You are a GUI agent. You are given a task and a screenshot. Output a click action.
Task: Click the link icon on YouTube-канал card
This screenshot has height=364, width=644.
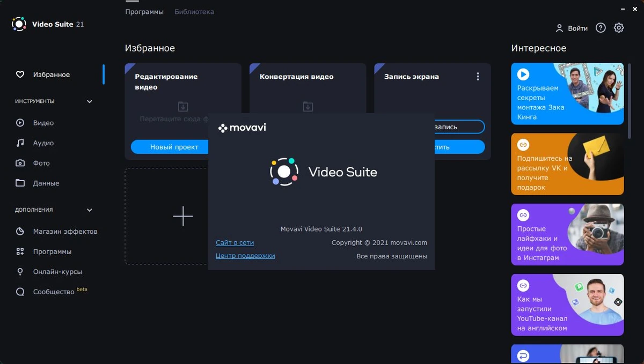coord(523,286)
